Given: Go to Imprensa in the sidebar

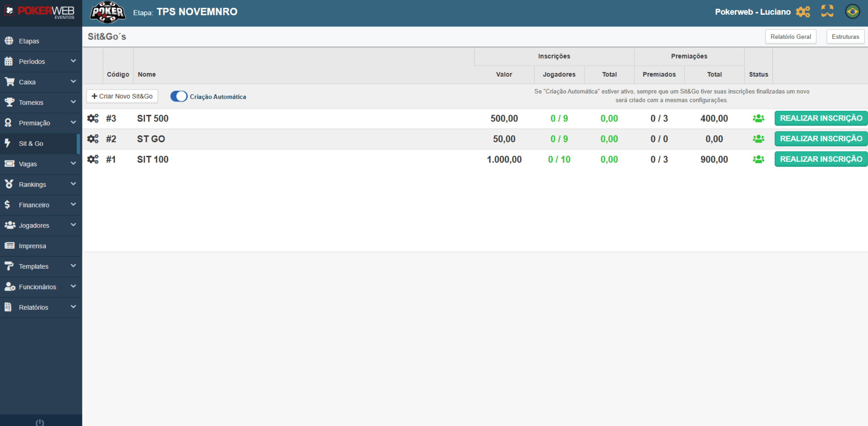Looking at the screenshot, I should [32, 246].
